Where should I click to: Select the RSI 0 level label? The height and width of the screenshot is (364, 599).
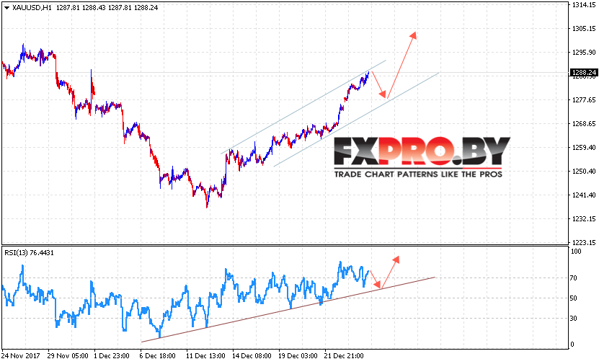click(x=572, y=344)
